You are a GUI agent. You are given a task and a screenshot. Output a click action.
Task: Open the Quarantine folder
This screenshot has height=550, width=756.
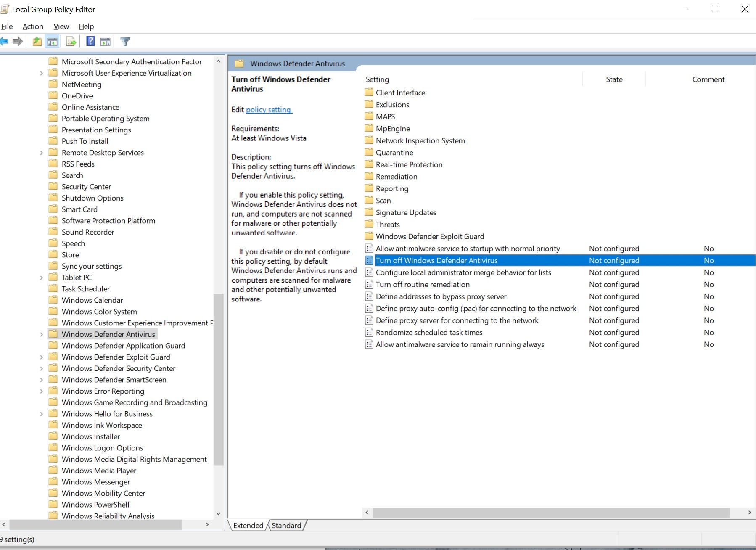pyautogui.click(x=394, y=152)
